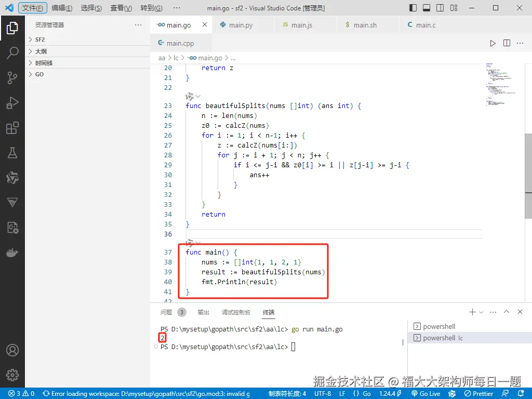The height and width of the screenshot is (399, 532).
Task: Toggle primary side bar layout icon
Action: (x=413, y=8)
